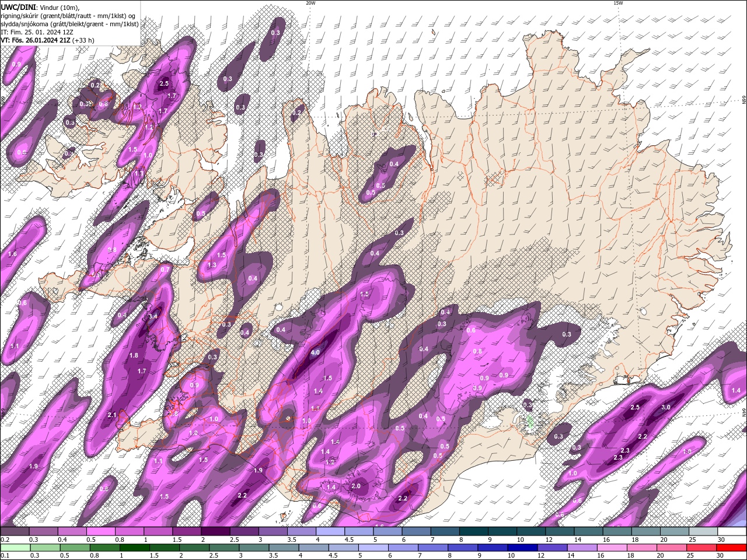The height and width of the screenshot is (560, 747).
Task: Select the pure red swatch after 30 in lower legend
Action: 732,548
